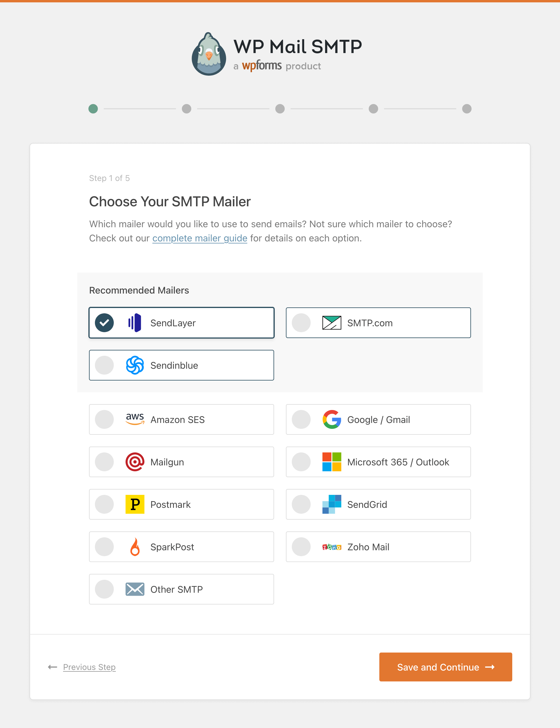The width and height of the screenshot is (560, 728).
Task: Click the Sendinblue swirl icon
Action: 135,365
